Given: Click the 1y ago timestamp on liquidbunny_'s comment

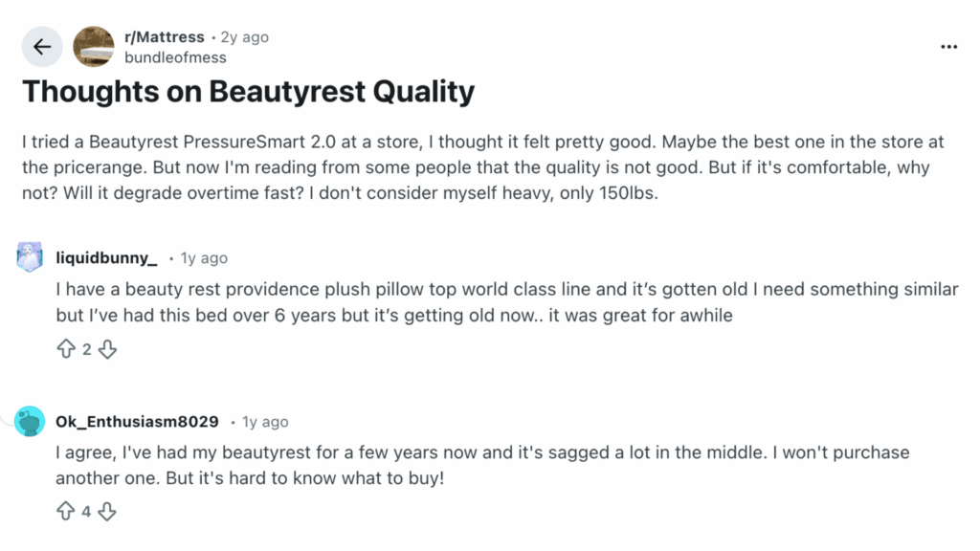Looking at the screenshot, I should click(204, 257).
